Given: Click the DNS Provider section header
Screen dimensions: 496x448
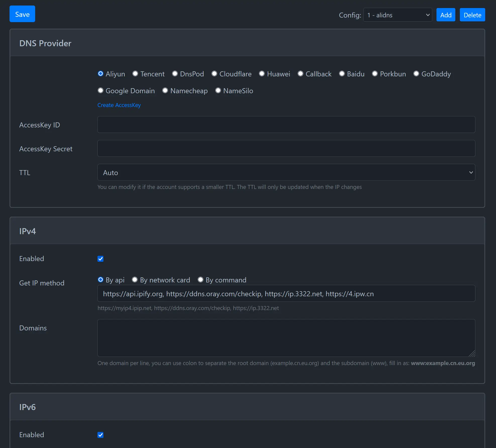Looking at the screenshot, I should pos(247,43).
